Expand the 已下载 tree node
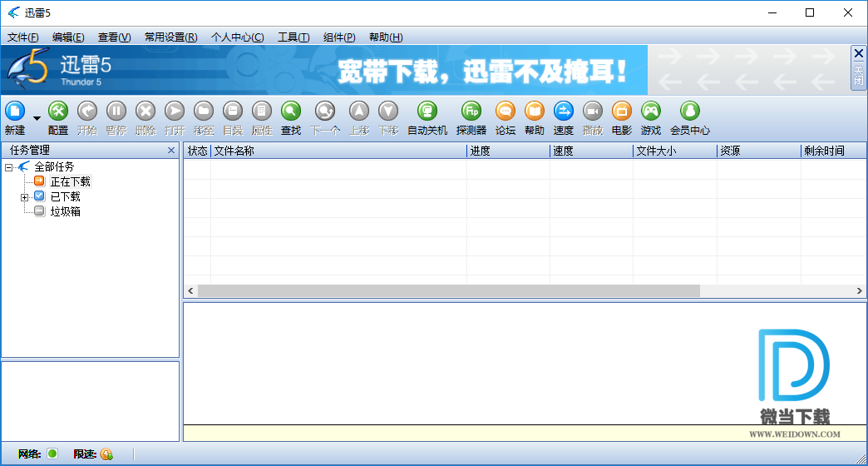Viewport: 868px width, 466px height. pos(24,197)
